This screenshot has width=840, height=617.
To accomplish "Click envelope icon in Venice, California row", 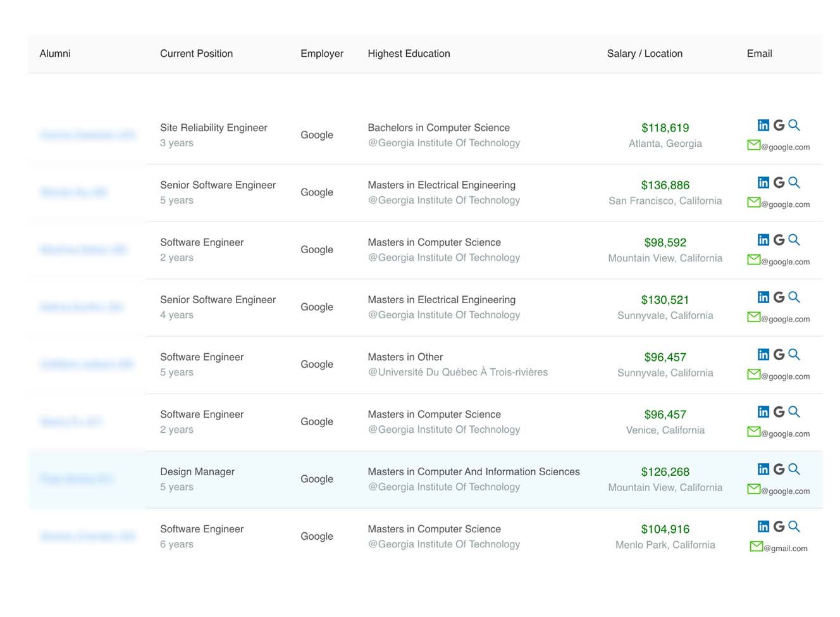I will (x=753, y=432).
